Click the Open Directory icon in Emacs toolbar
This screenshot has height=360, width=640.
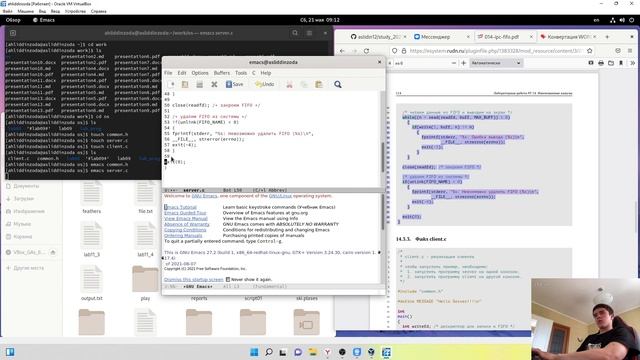[x=200, y=84]
